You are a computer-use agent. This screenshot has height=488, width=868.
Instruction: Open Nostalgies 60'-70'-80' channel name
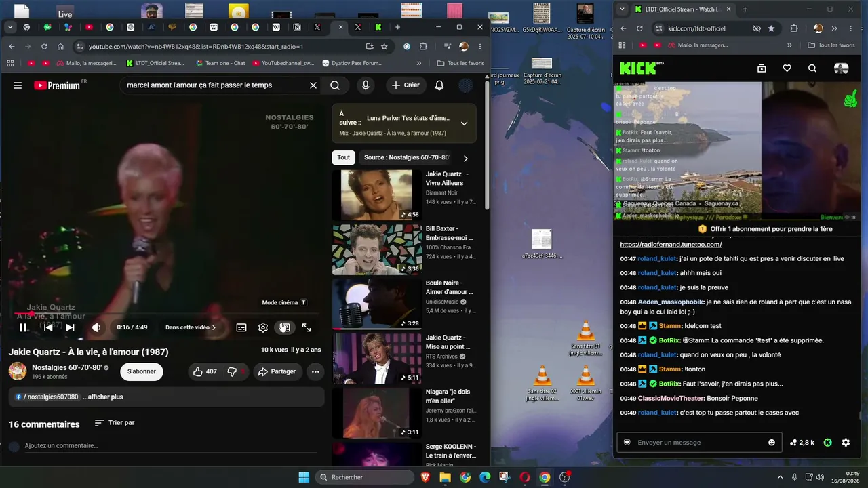pos(66,367)
